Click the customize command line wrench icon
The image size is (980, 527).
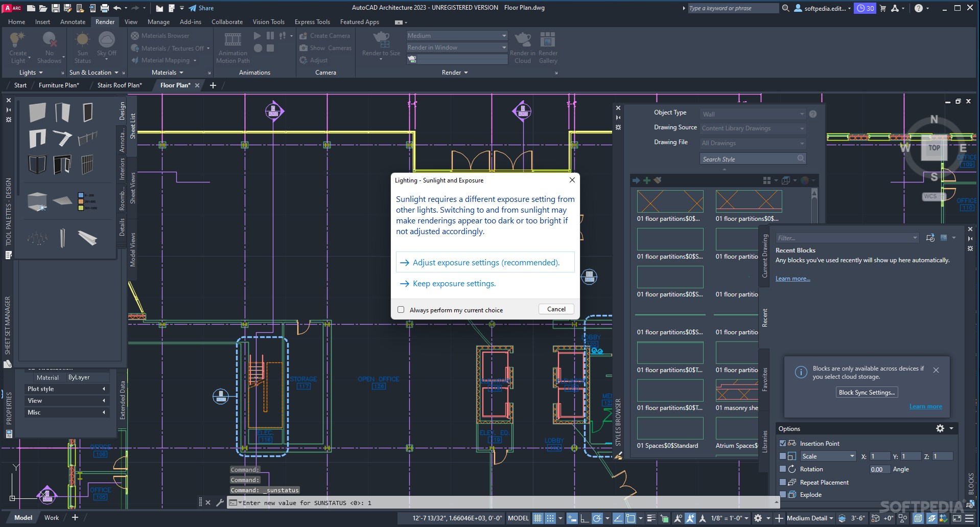pos(220,502)
